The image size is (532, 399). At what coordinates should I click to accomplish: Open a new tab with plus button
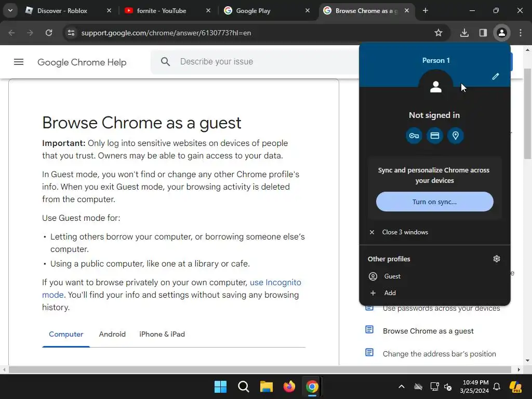(x=425, y=10)
